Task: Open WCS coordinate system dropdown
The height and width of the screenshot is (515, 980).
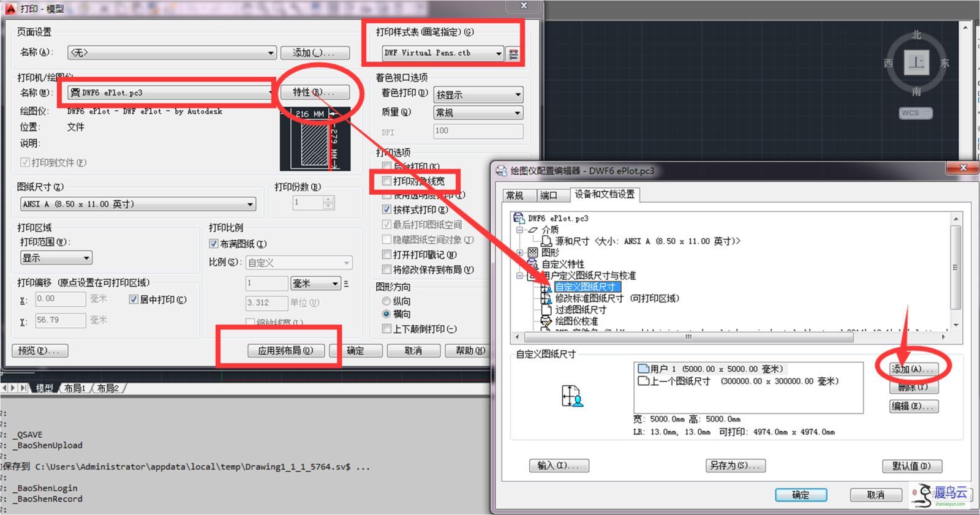Action: click(x=916, y=113)
